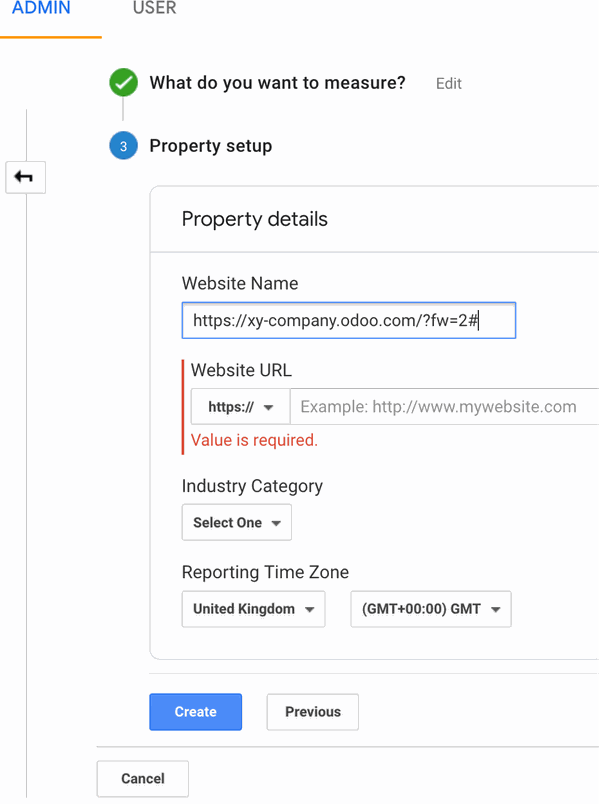Click the green checkmark step icon
The image size is (600, 804).
[123, 83]
